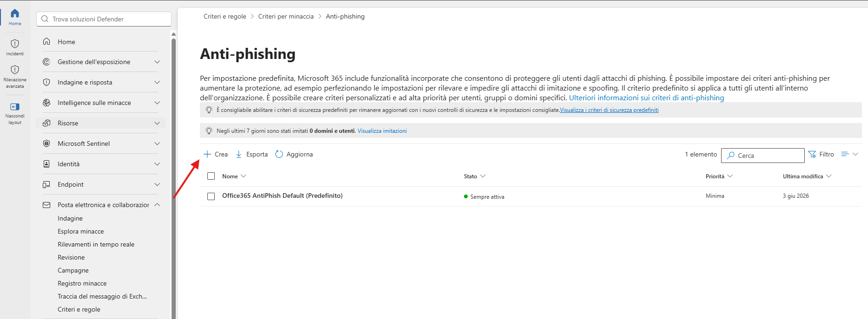Click the Crea plus icon
The image size is (868, 319).
pos(207,154)
